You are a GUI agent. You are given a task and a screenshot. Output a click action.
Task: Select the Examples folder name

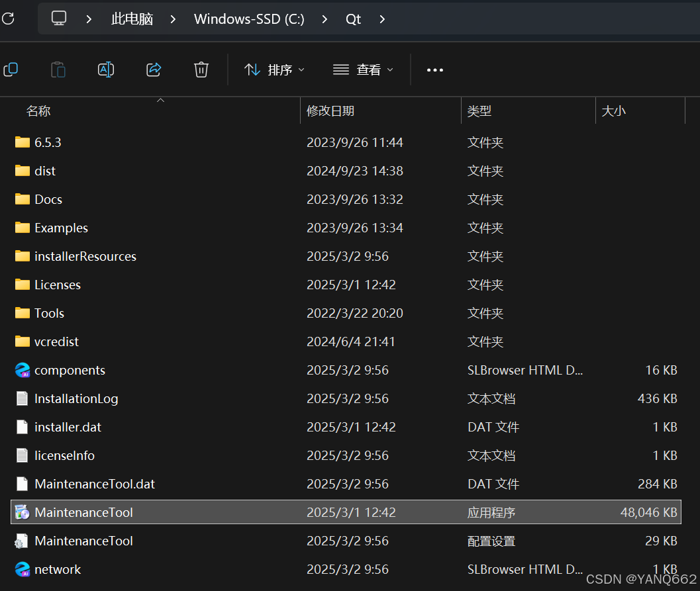[x=61, y=228]
